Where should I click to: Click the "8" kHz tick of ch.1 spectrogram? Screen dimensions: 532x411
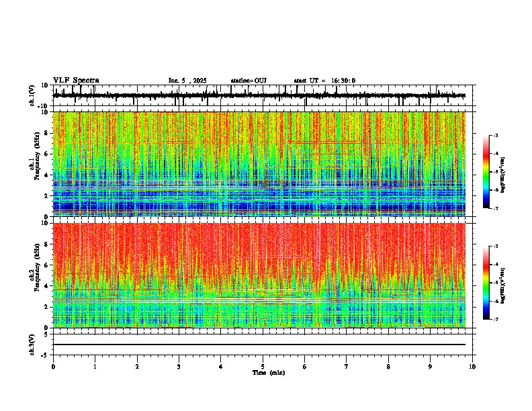click(46, 133)
